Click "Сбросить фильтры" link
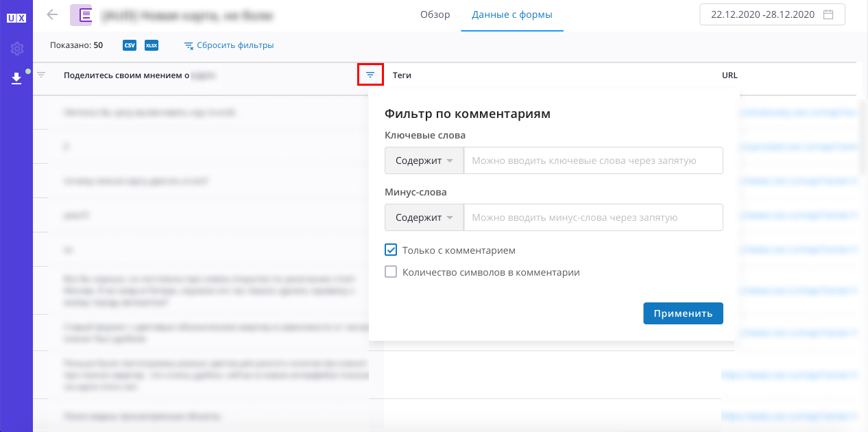The image size is (868, 432). click(229, 45)
